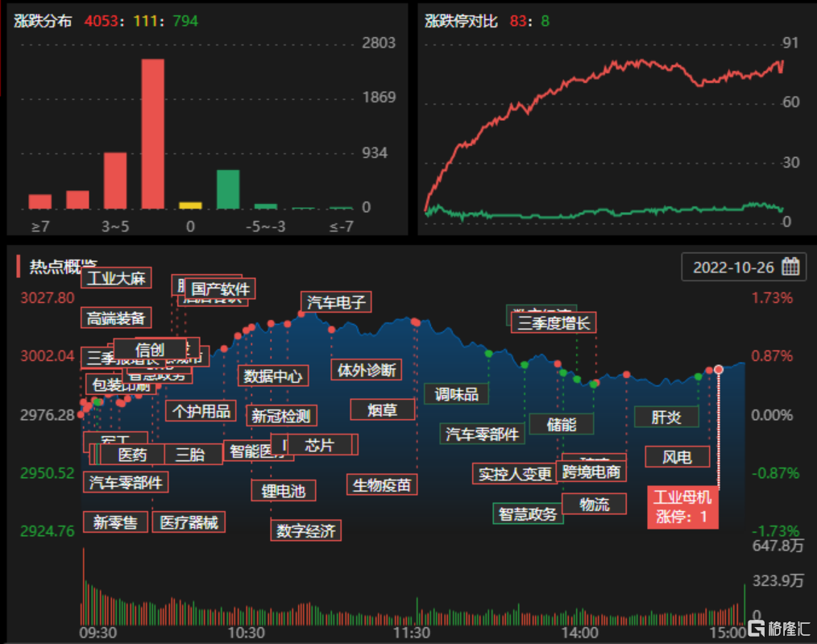817x644 pixels.
Task: Click the 高端装备 hotspot tag
Action: [x=116, y=318]
